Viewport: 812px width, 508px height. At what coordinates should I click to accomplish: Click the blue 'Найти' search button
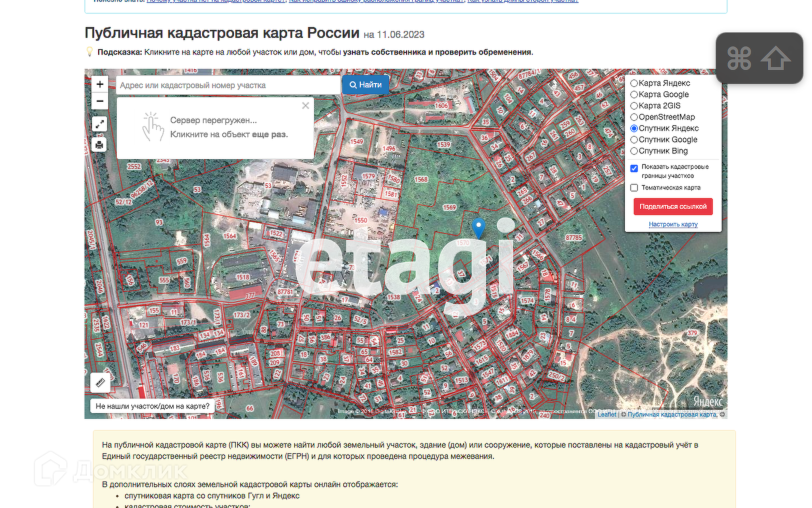[365, 85]
